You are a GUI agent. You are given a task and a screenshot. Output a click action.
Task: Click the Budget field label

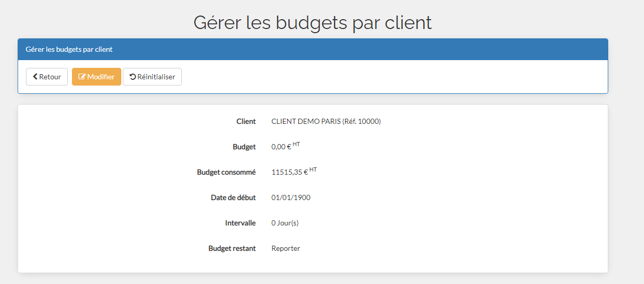tap(244, 147)
